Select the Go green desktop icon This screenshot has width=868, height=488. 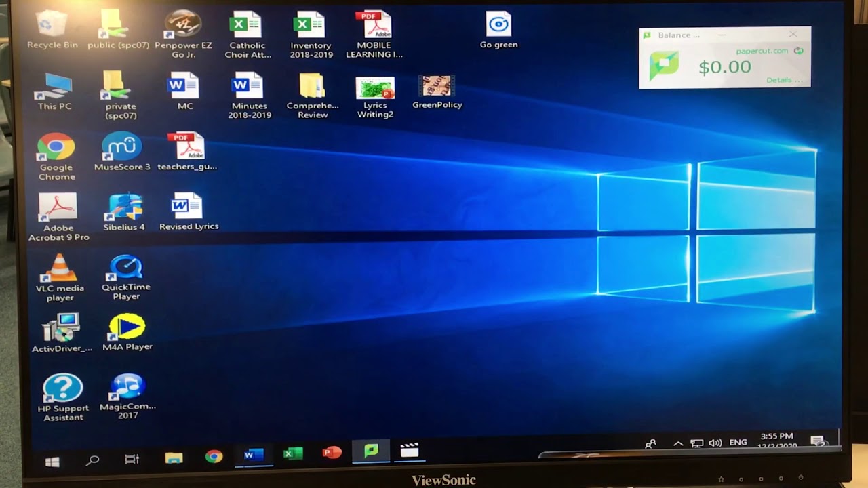click(499, 30)
